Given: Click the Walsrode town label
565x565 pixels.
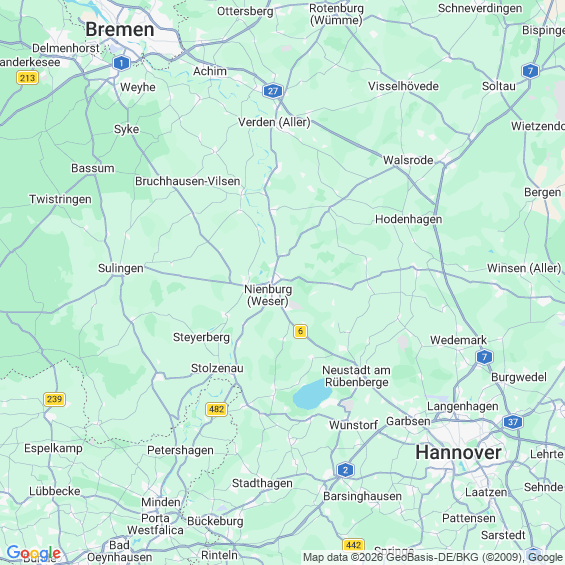Looking at the screenshot, I should 408,160.
